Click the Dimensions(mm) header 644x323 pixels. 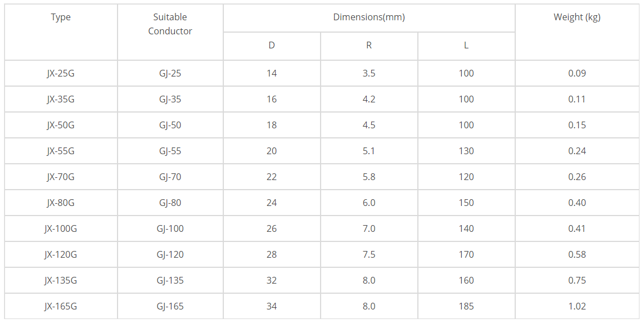click(369, 17)
